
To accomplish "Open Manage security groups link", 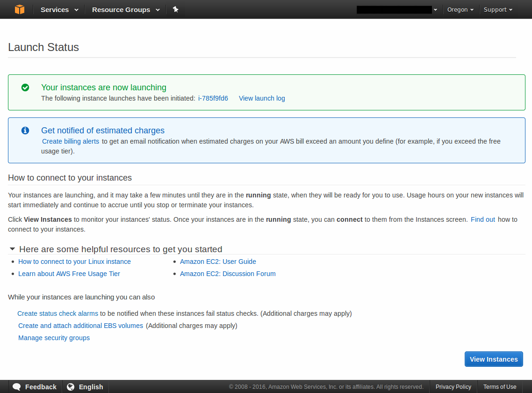I will click(54, 338).
